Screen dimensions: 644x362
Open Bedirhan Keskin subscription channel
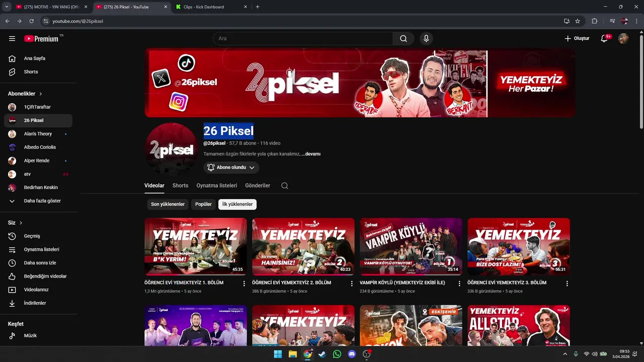coord(38,188)
